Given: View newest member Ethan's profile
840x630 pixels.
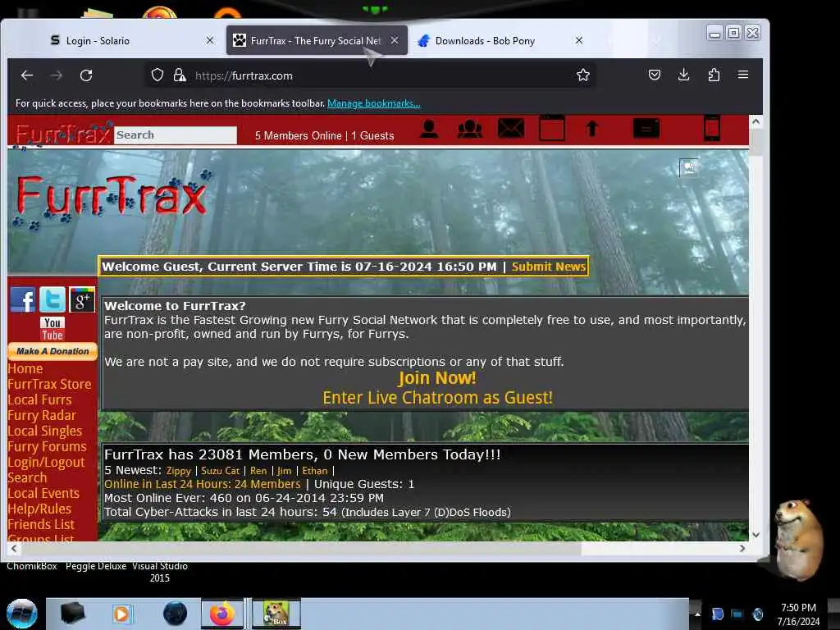Looking at the screenshot, I should [314, 470].
